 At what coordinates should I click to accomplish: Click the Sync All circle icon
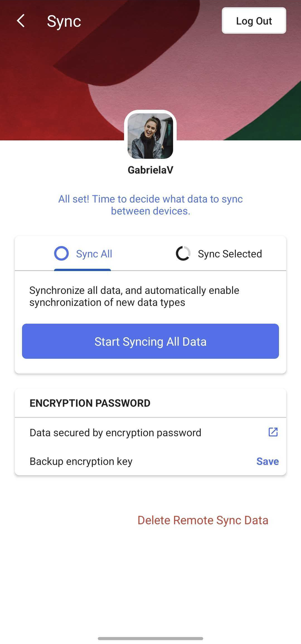coord(61,253)
